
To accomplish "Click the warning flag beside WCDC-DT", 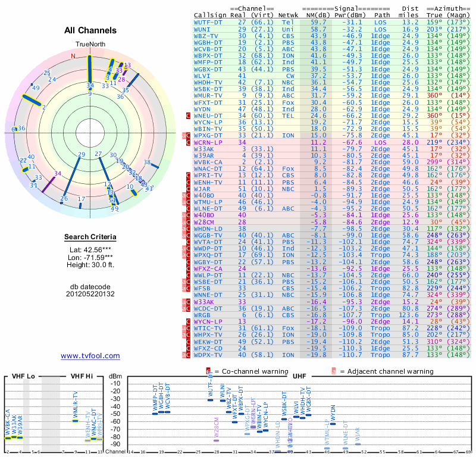I will point(186,308).
